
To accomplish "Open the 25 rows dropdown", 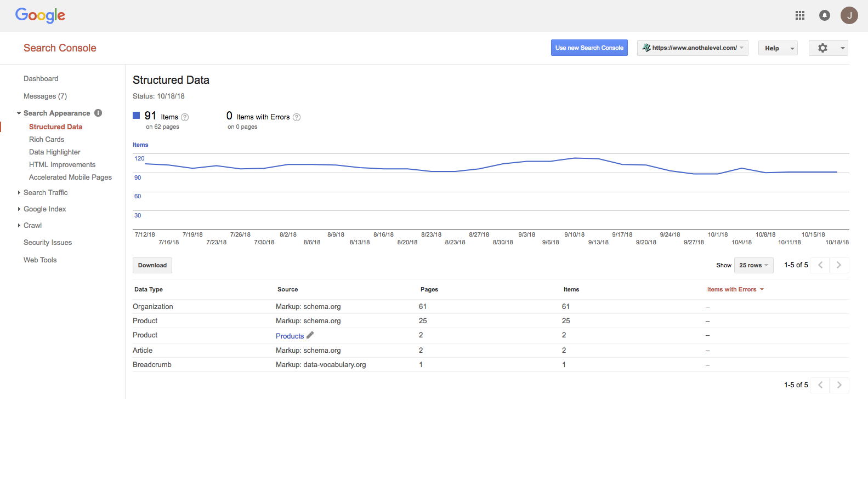I will click(753, 265).
